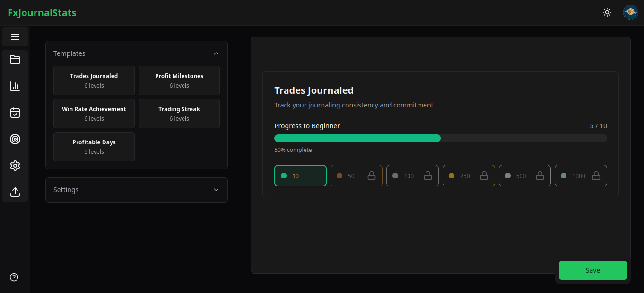Select the unlocked 10 trades level
The width and height of the screenshot is (644, 293).
coord(300,176)
